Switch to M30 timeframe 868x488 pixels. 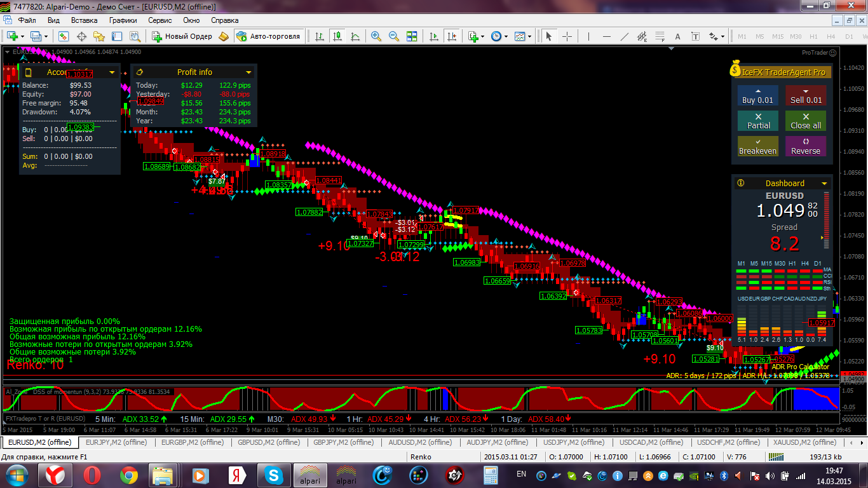(x=796, y=36)
